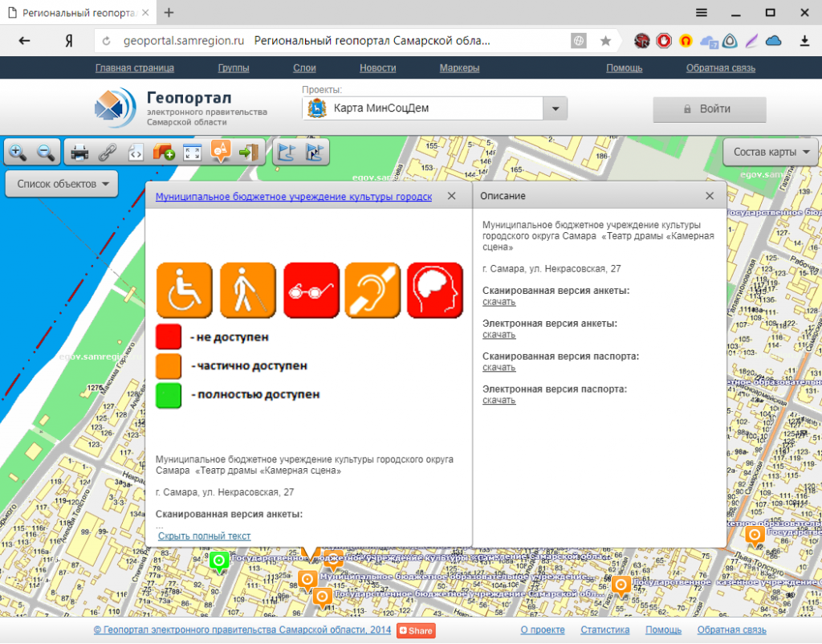Click the red glasses vision icon
The height and width of the screenshot is (644, 822).
pyautogui.click(x=311, y=291)
